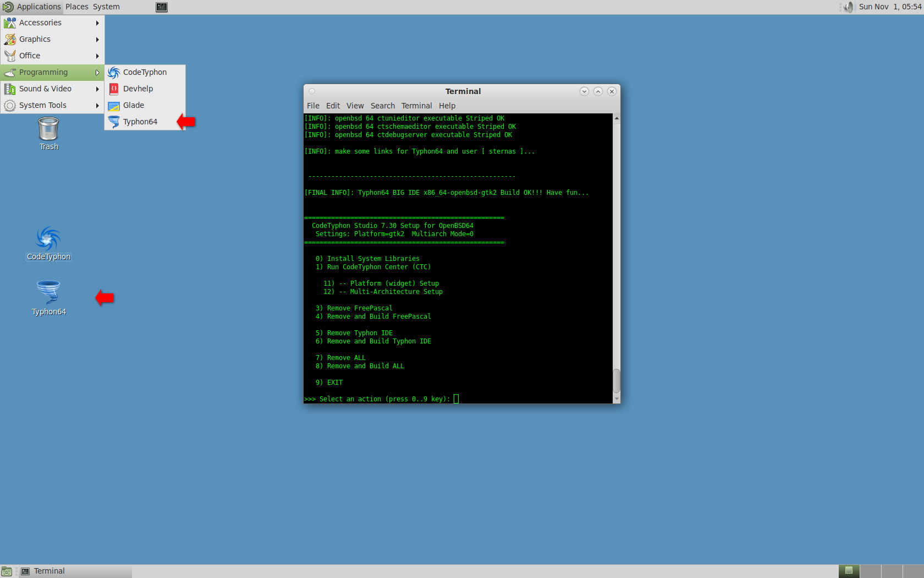Maximize the Terminal window
The width and height of the screenshot is (924, 578).
[598, 91]
